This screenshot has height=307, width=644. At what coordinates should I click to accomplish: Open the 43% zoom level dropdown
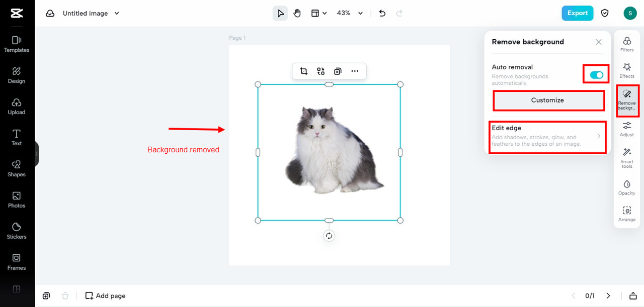coord(350,13)
